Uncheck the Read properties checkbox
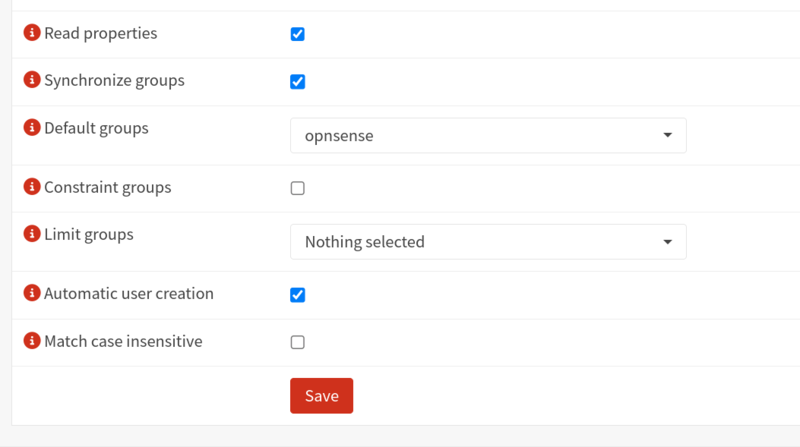 (297, 34)
